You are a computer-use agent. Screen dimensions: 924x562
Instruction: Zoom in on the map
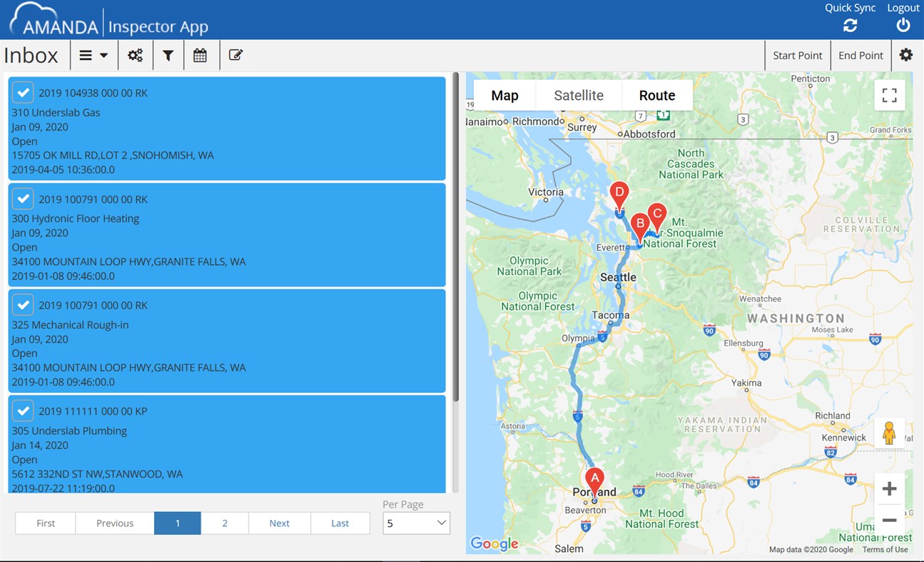889,489
